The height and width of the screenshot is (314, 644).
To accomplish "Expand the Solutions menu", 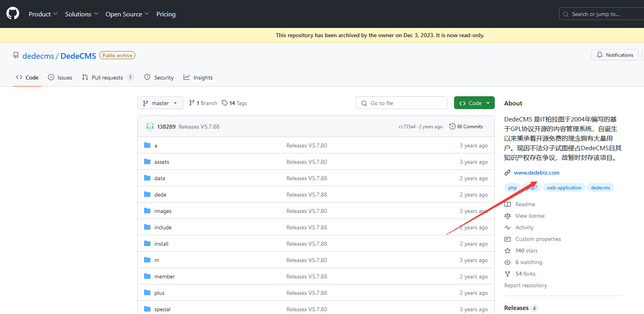I will coord(81,14).
